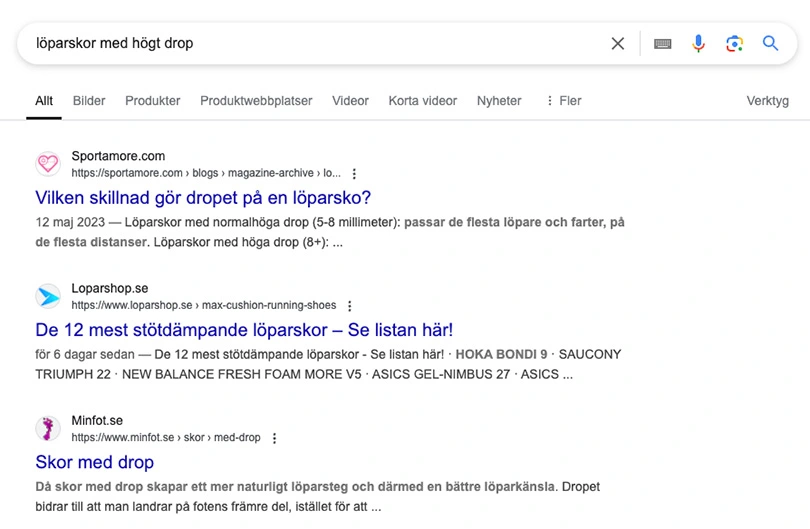The width and height of the screenshot is (810, 529).
Task: Clear the search query with the X icon
Action: pyautogui.click(x=617, y=43)
